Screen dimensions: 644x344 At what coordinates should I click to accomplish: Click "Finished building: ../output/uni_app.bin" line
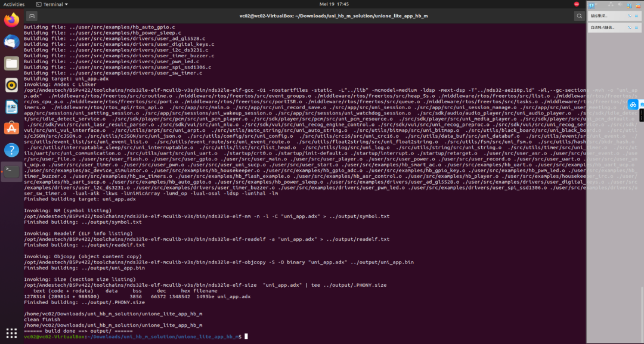[84, 268]
